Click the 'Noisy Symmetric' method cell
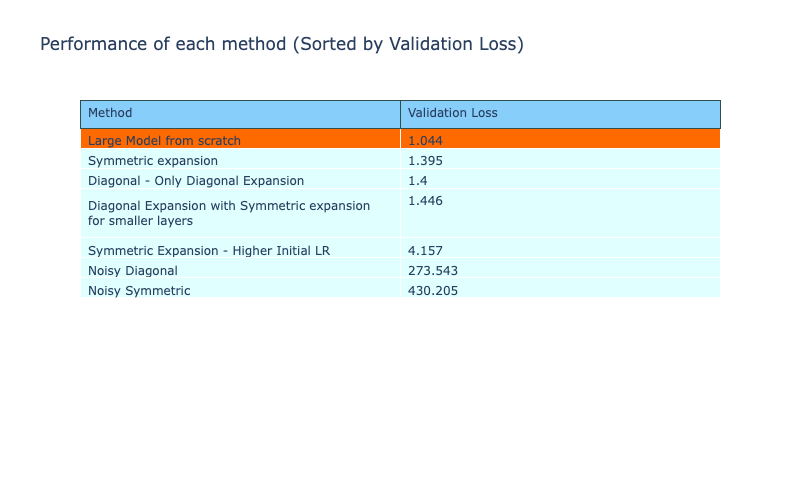800x500 pixels. (139, 290)
